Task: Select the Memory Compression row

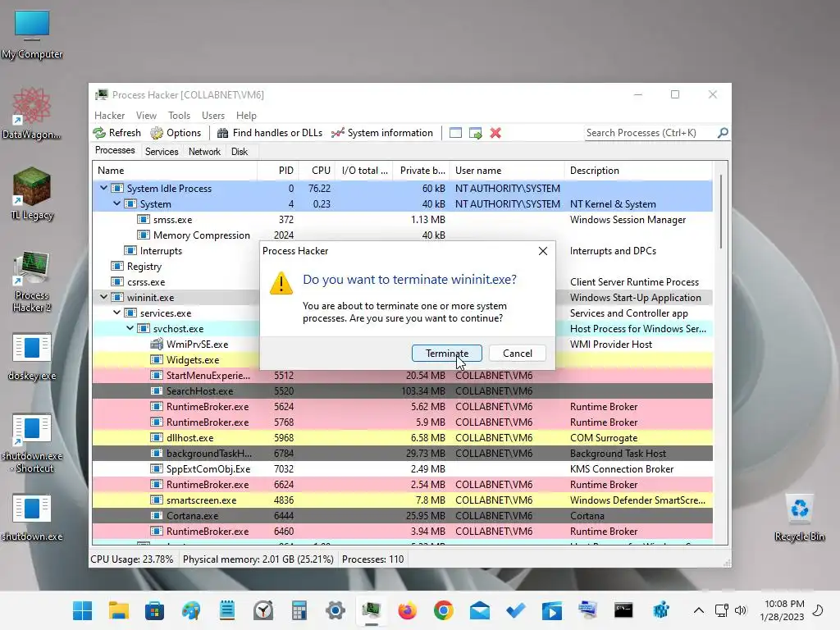Action: (x=402, y=235)
